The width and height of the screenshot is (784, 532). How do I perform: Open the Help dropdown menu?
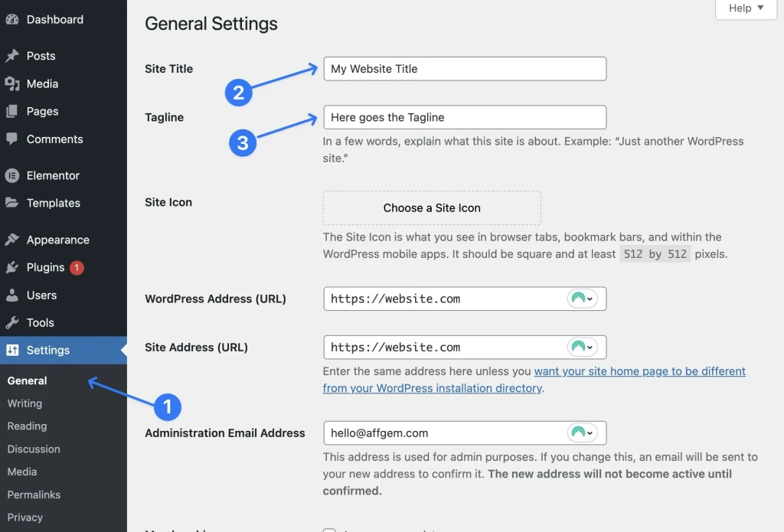pos(744,8)
